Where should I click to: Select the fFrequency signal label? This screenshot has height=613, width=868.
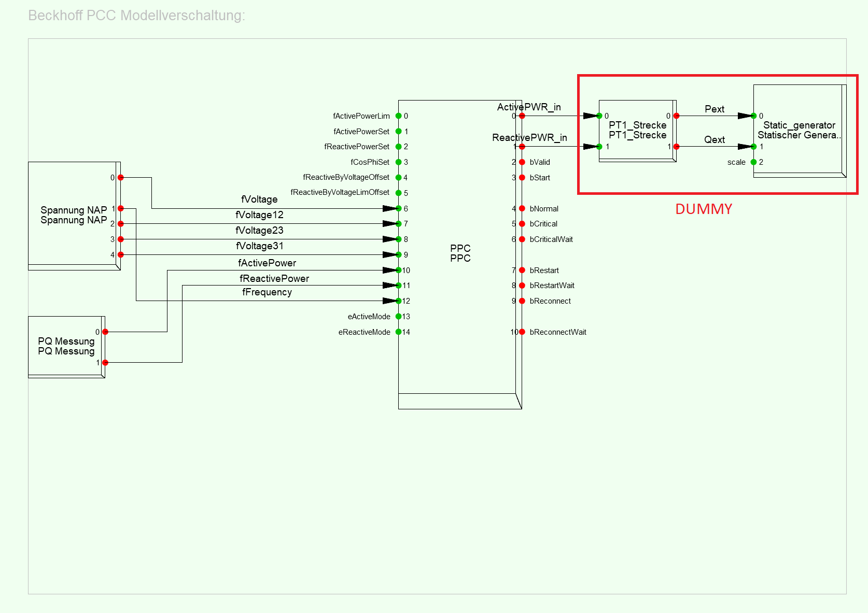[x=267, y=292]
